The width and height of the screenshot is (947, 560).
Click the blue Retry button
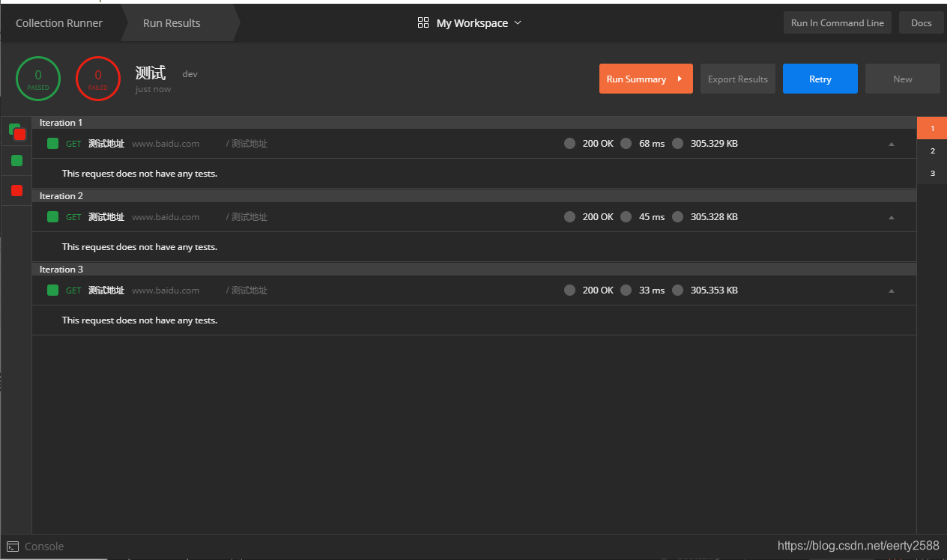point(820,79)
